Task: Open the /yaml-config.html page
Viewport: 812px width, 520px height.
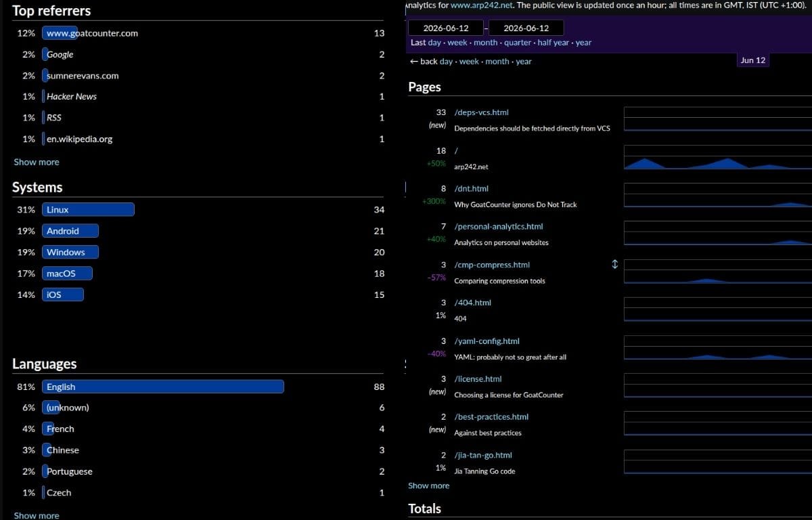Action: (487, 341)
